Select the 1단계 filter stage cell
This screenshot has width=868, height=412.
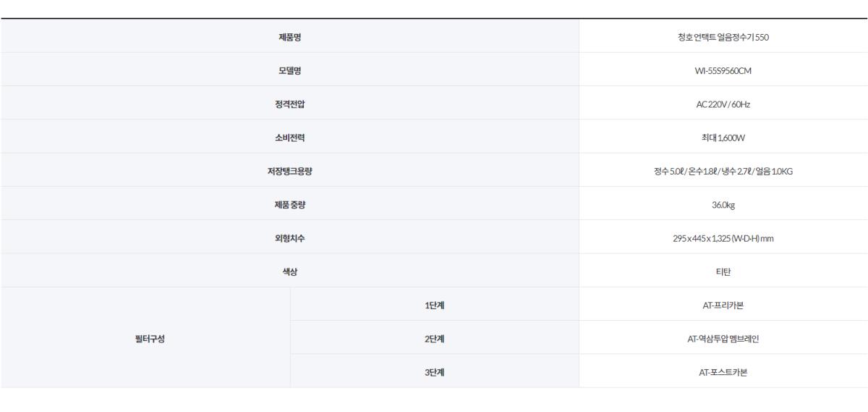pyautogui.click(x=434, y=305)
